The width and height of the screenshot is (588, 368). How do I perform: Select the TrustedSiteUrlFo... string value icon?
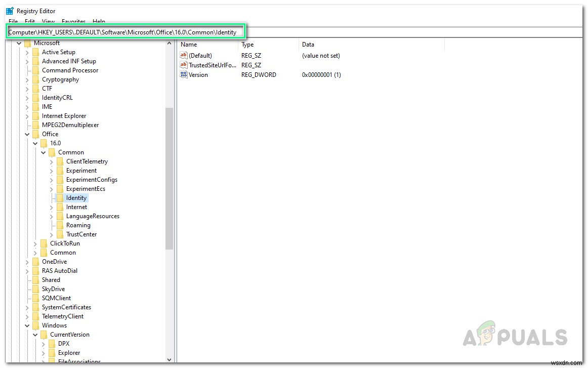point(183,65)
